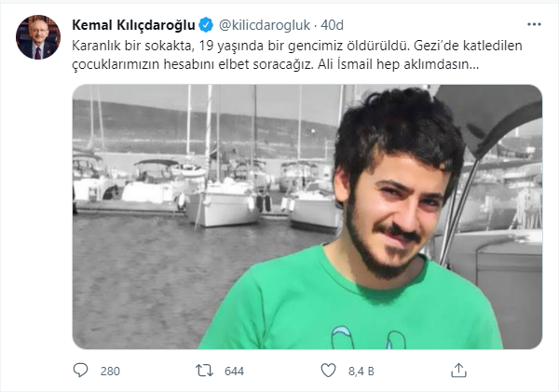Viewport: 559px width, 392px height.
Task: Click the reply speech bubble icon
Action: (80, 371)
